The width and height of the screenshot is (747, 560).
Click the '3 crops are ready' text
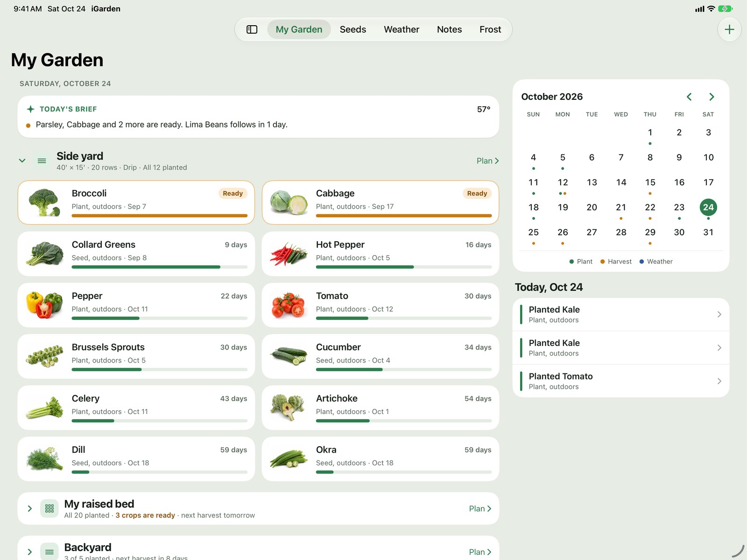[145, 515]
